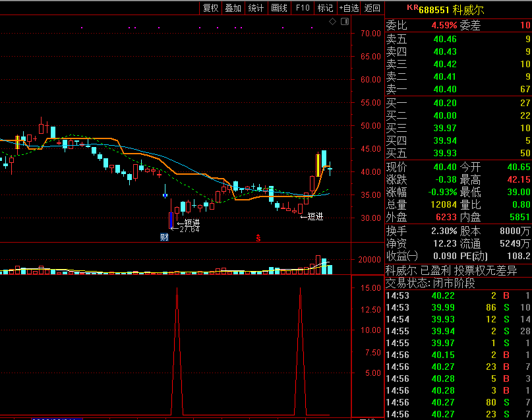Click the 现价 value 40.40
The image size is (532, 420).
tap(445, 167)
